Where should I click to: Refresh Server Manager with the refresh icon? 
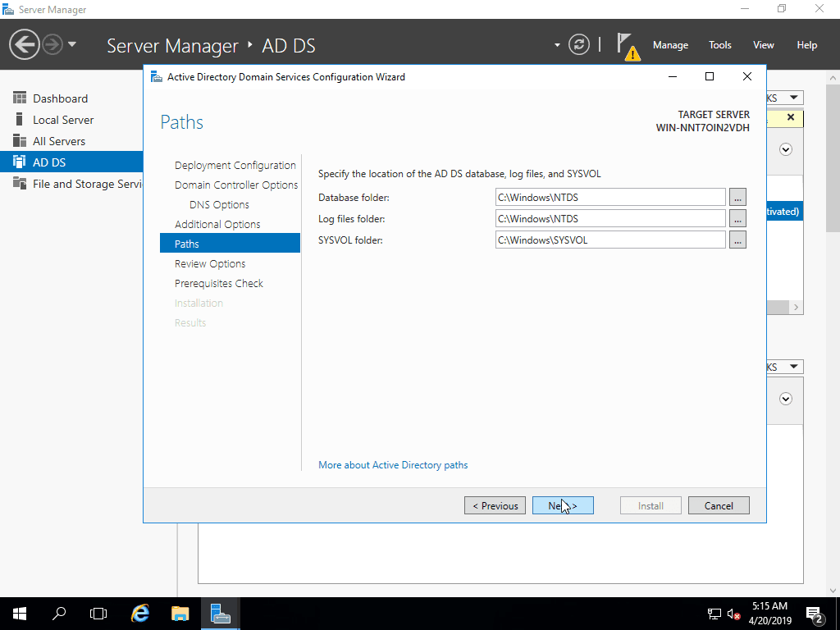point(579,44)
